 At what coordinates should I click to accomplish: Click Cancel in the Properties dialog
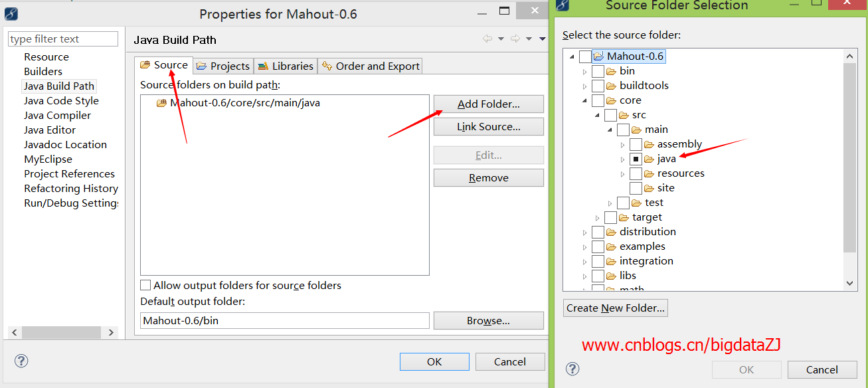pyautogui.click(x=510, y=361)
